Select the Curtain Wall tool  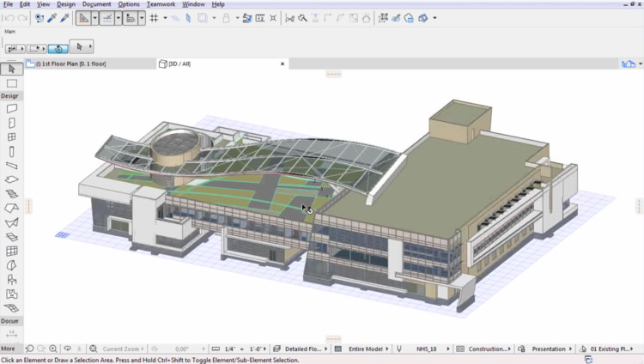(x=11, y=251)
